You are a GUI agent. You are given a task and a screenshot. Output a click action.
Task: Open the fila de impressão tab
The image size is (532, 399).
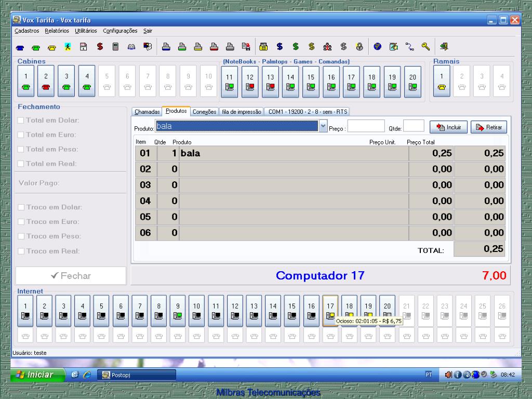click(242, 112)
